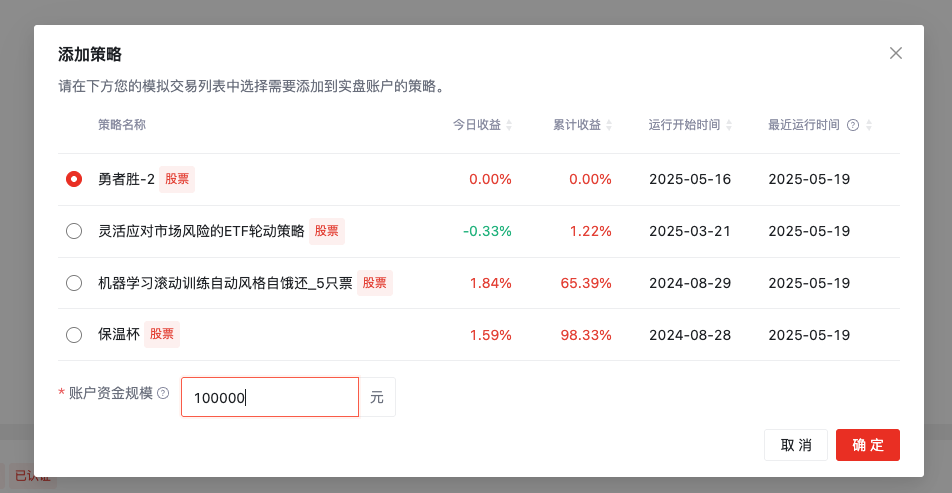The width and height of the screenshot is (952, 493).
Task: Confirm with the red 确定 button
Action: point(867,445)
